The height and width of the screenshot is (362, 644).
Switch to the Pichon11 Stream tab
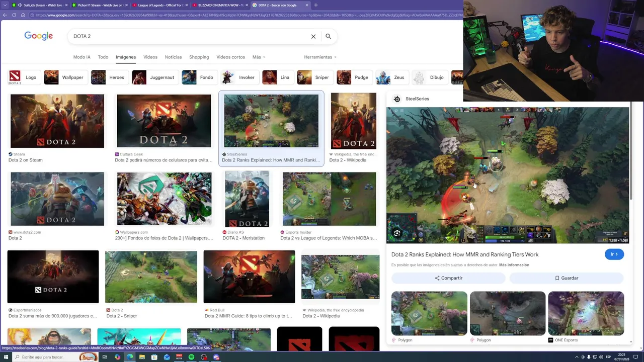(100, 5)
